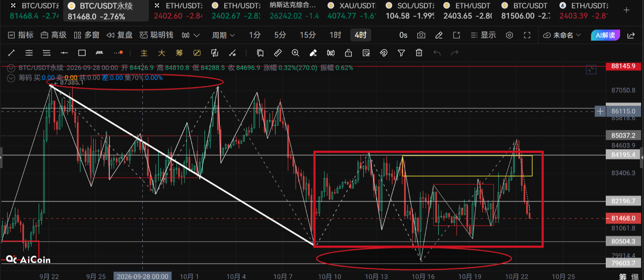
Task: Open the bookmark drawings icon
Action: click(260, 53)
